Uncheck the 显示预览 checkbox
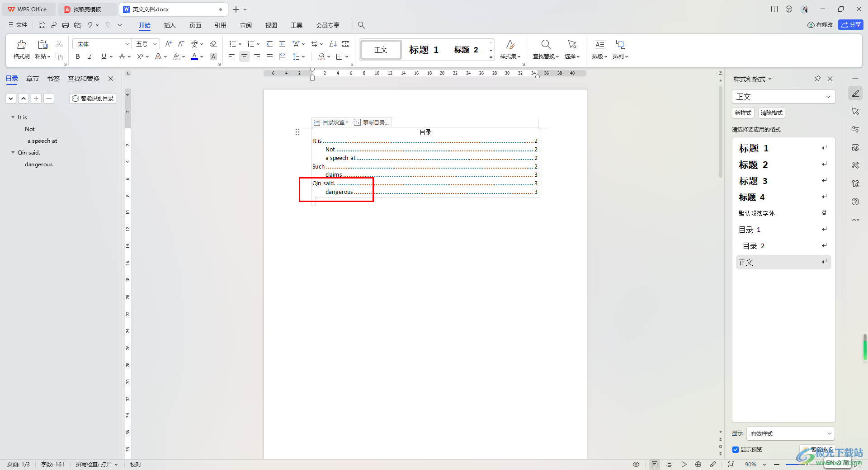Viewport: 868px width, 470px height. point(736,450)
